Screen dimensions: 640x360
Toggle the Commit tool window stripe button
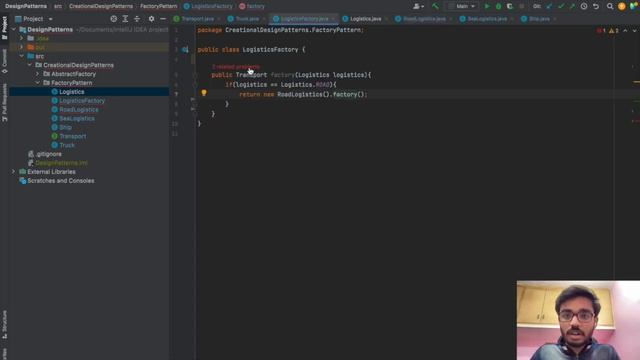tap(4, 61)
